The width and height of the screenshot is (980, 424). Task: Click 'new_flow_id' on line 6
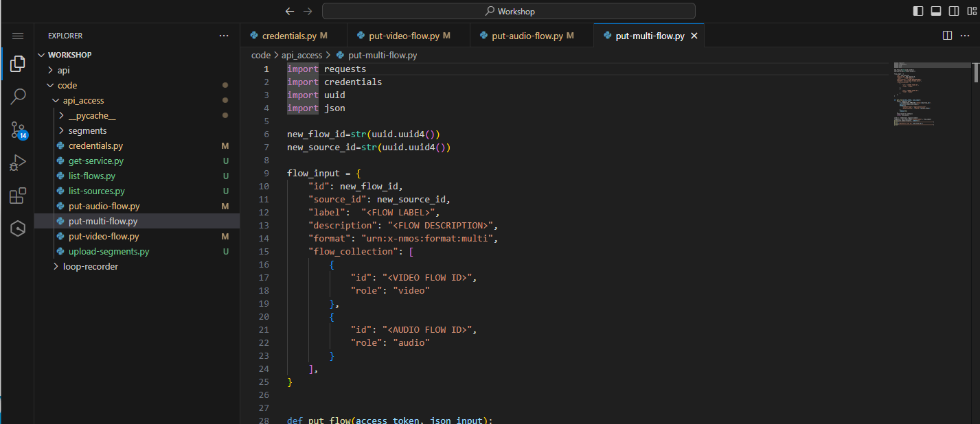point(316,134)
